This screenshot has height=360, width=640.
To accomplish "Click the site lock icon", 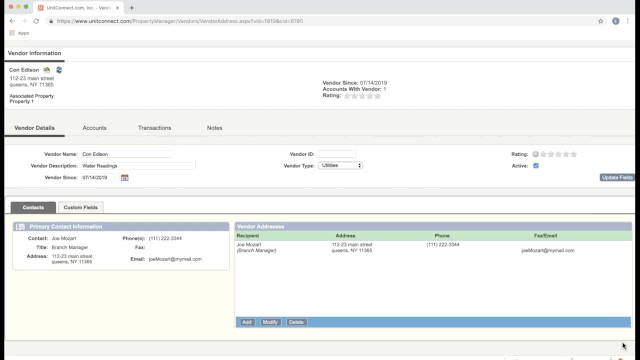I will pyautogui.click(x=51, y=21).
